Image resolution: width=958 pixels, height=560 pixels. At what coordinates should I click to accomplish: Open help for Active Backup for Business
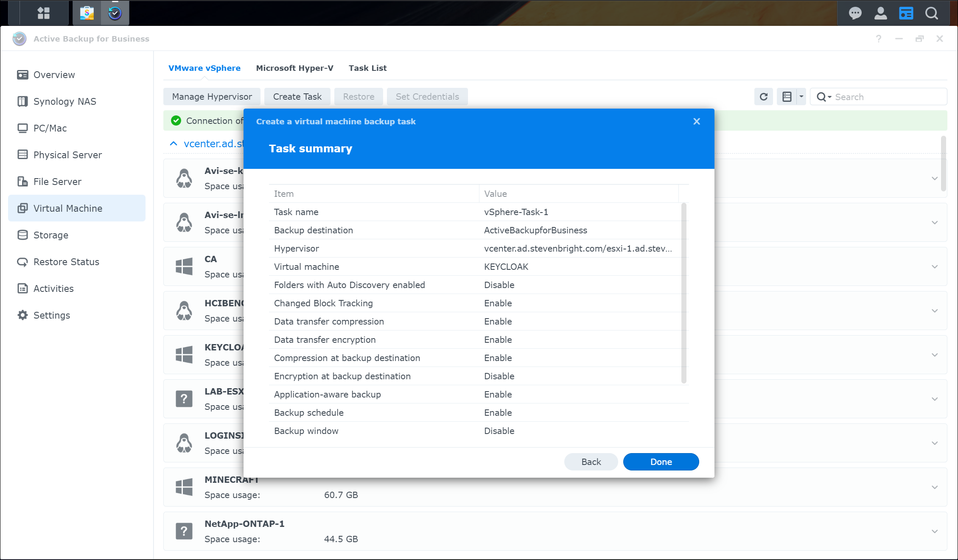pos(878,39)
